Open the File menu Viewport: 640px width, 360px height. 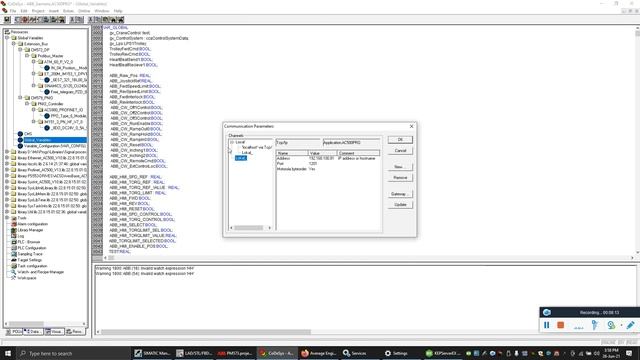(x=13, y=11)
